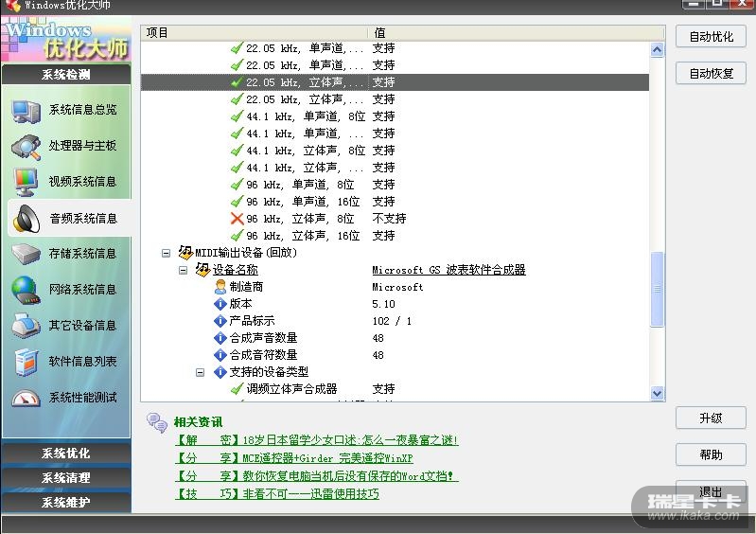The width and height of the screenshot is (756, 534).
Task: Click the 5.10 version value
Action: (383, 304)
